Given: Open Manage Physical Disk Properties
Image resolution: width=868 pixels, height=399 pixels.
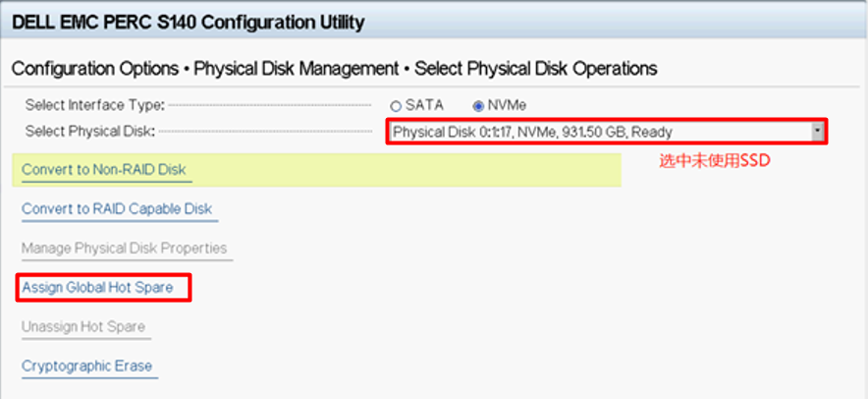Looking at the screenshot, I should (125, 249).
